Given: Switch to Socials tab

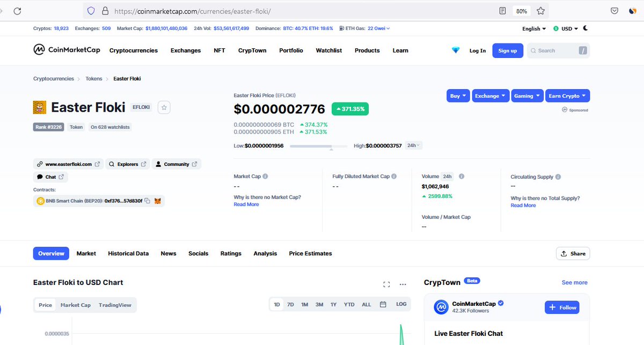Looking at the screenshot, I should click(198, 253).
